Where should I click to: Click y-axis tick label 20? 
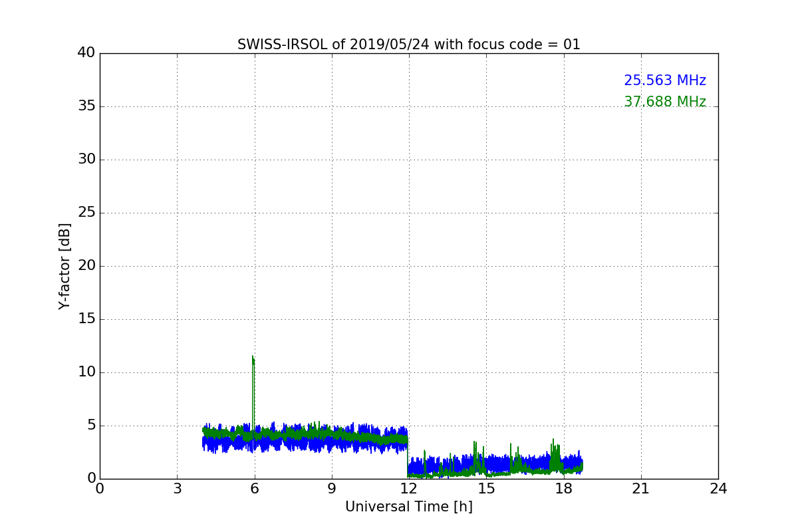tap(86, 266)
